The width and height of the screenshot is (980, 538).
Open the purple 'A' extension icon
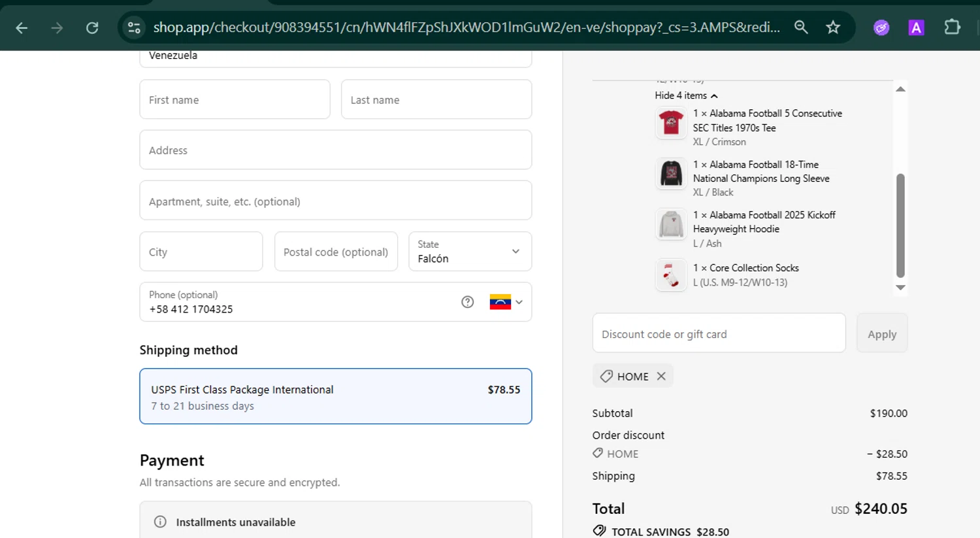916,27
